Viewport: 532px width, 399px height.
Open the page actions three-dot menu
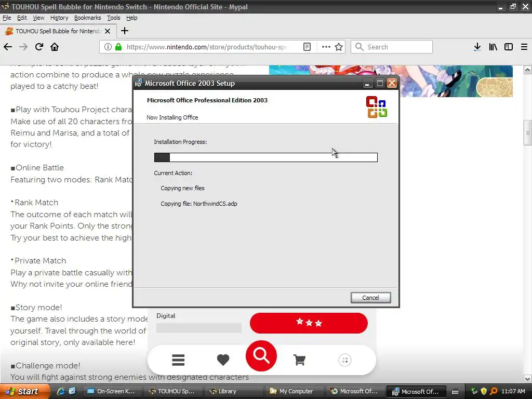click(326, 47)
